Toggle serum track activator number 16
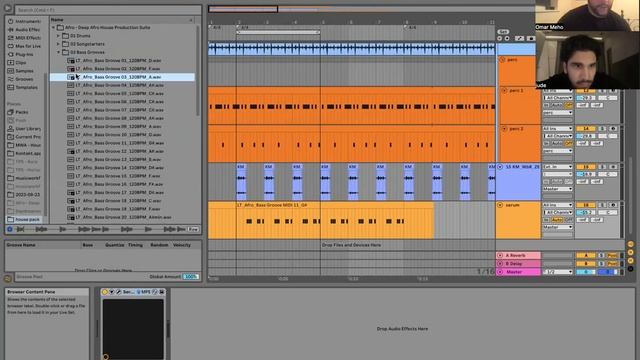The image size is (640, 360). pyautogui.click(x=586, y=205)
